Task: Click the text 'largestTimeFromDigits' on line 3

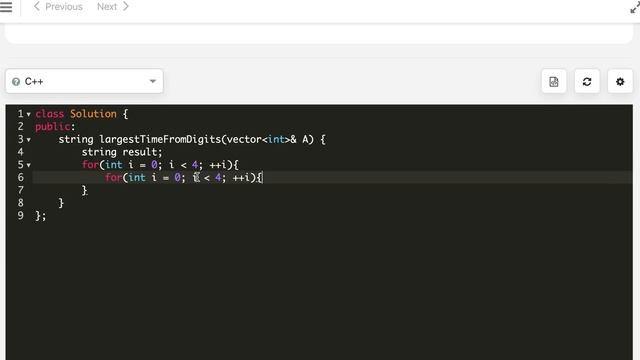Action: pyautogui.click(x=160, y=139)
